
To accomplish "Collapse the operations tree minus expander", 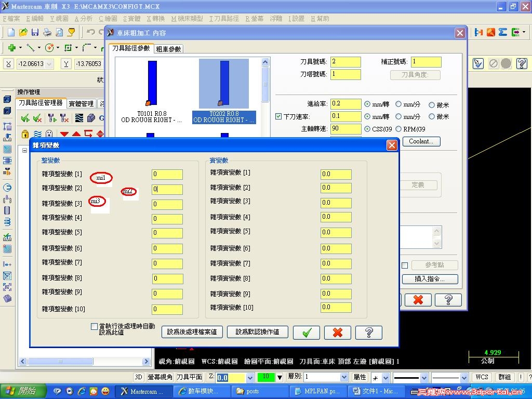I will point(25,150).
